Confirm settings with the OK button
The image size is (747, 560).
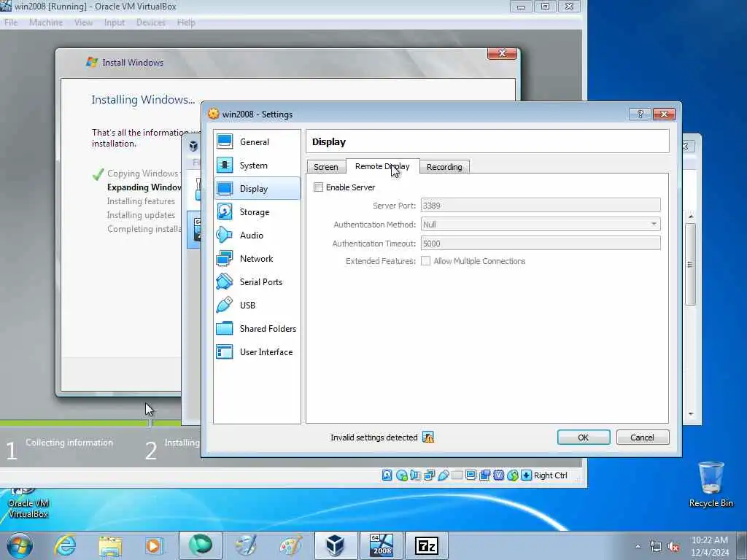click(584, 437)
